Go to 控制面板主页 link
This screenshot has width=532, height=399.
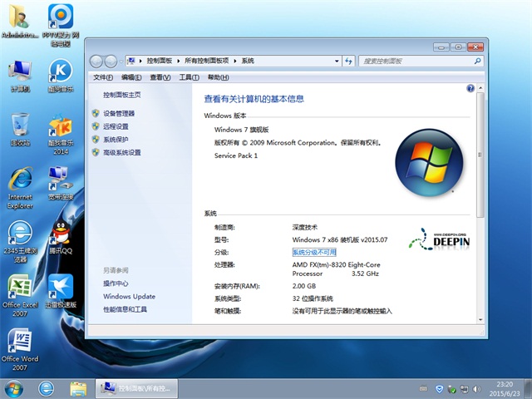click(x=122, y=95)
